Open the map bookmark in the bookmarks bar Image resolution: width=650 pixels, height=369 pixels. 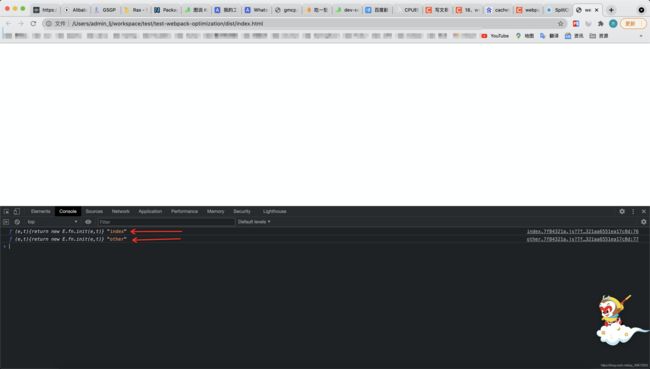point(524,36)
